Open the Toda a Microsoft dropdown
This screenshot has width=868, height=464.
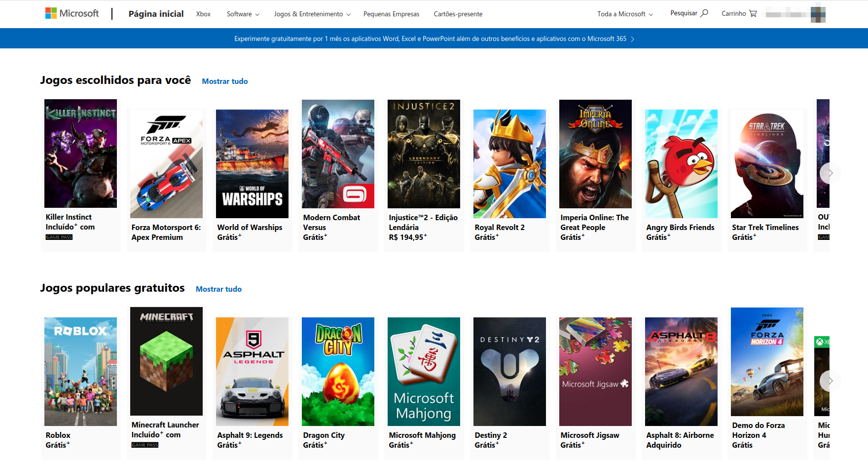click(x=625, y=14)
